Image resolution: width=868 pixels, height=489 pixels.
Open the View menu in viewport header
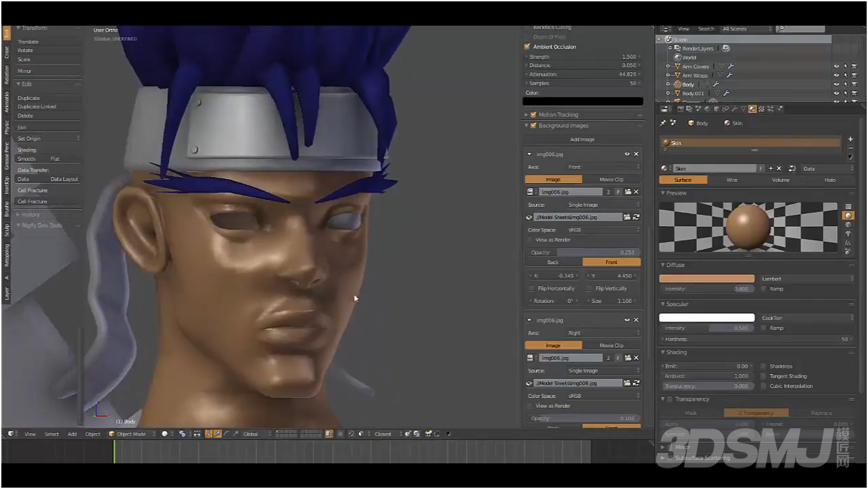pyautogui.click(x=30, y=434)
